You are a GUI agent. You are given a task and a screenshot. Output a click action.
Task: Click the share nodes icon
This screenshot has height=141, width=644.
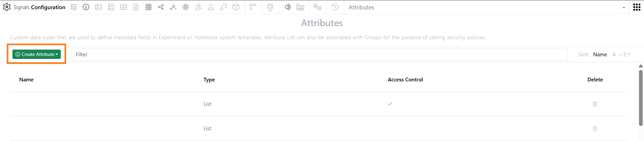(x=161, y=7)
